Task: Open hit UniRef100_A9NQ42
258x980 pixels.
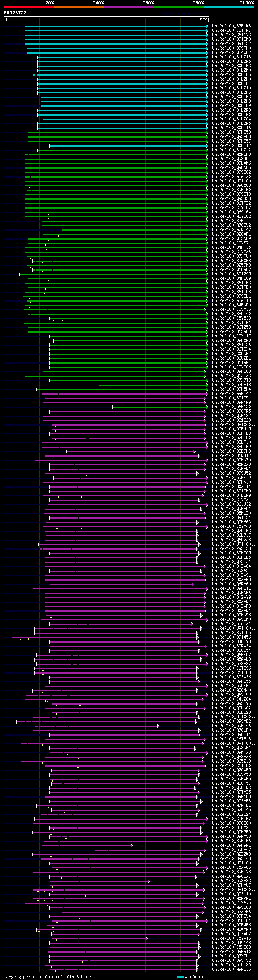Action: (x=231, y=394)
